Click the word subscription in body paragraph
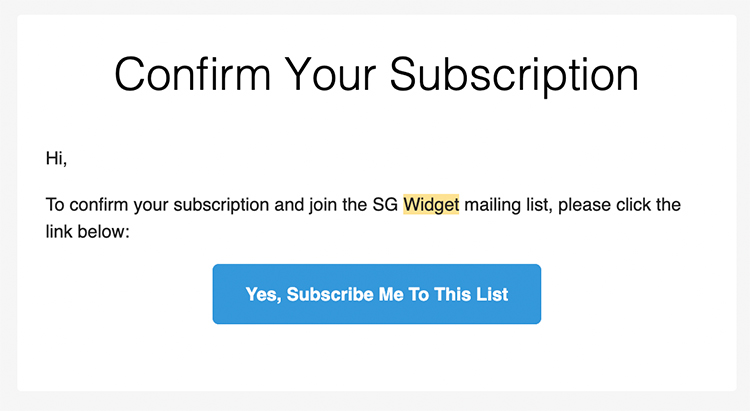 tap(221, 205)
